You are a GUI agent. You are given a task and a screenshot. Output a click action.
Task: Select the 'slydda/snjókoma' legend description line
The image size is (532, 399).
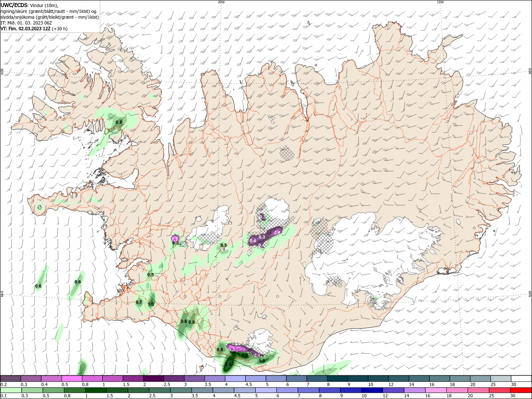click(50, 17)
